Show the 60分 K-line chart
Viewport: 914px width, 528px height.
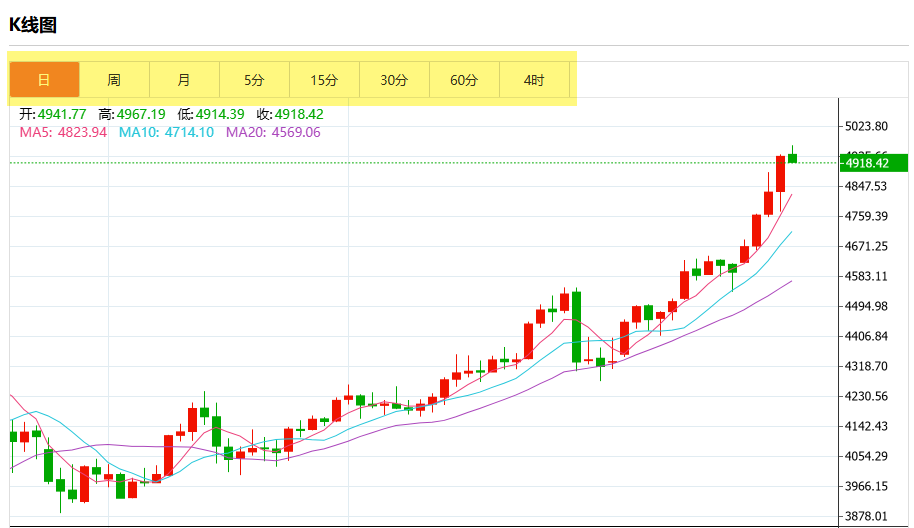(x=464, y=80)
